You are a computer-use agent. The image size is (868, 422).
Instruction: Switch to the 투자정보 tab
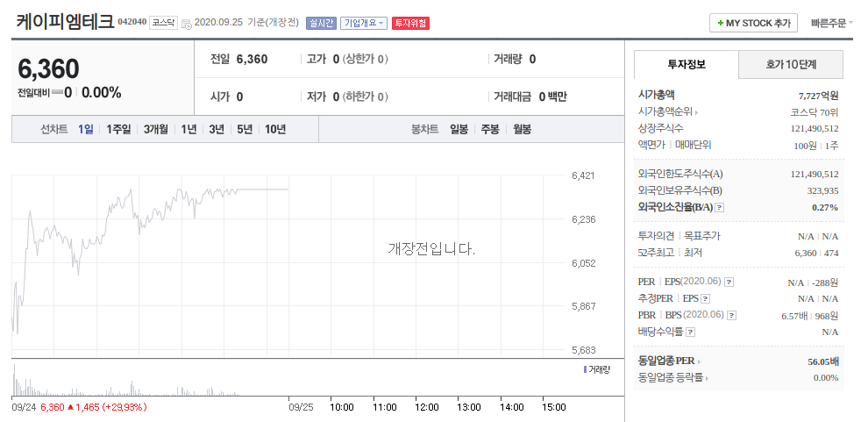(x=687, y=65)
